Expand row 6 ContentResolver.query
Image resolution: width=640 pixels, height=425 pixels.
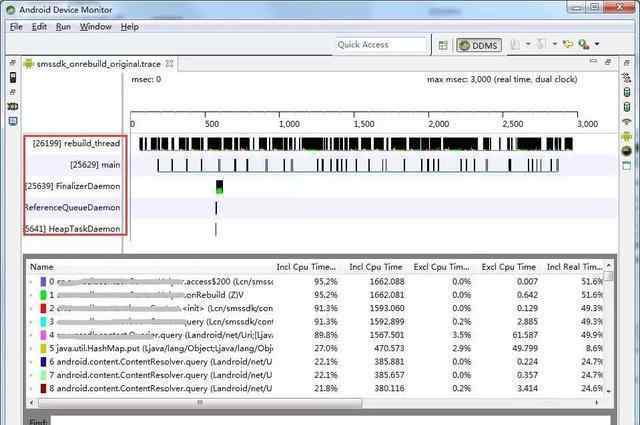click(32, 362)
